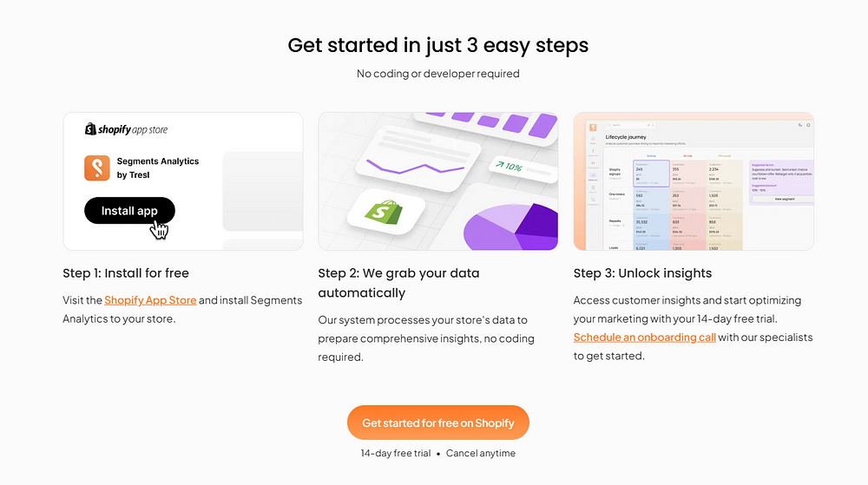Click the purple line chart card
The height and width of the screenshot is (485, 868).
coord(418,161)
